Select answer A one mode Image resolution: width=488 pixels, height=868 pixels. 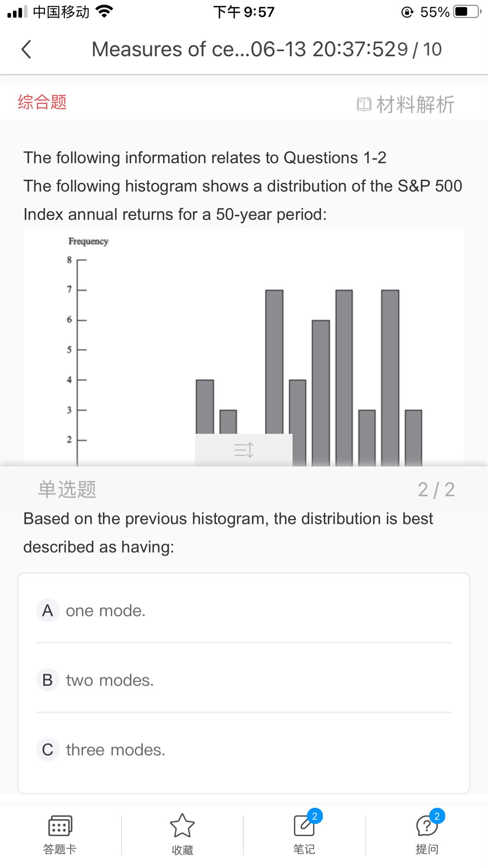[106, 611]
